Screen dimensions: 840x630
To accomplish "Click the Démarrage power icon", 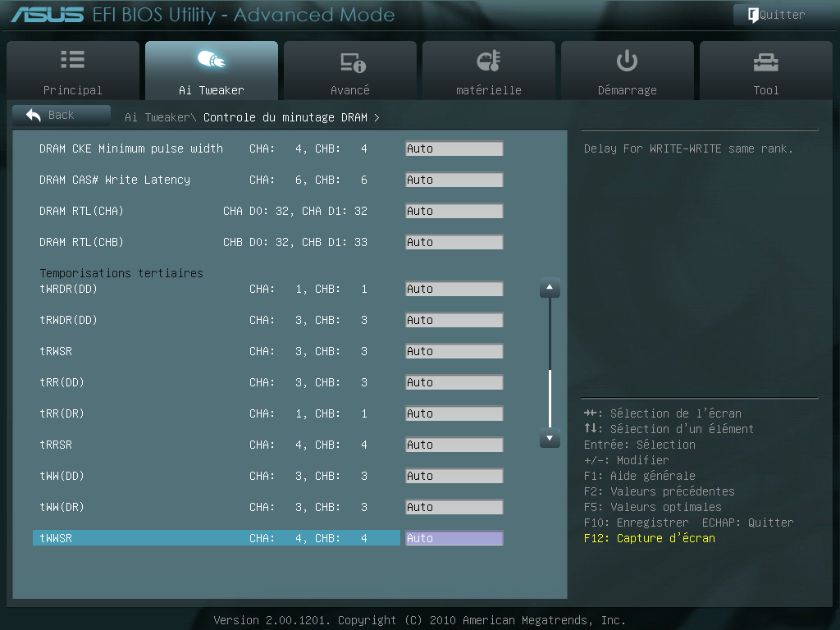I will coord(627,60).
